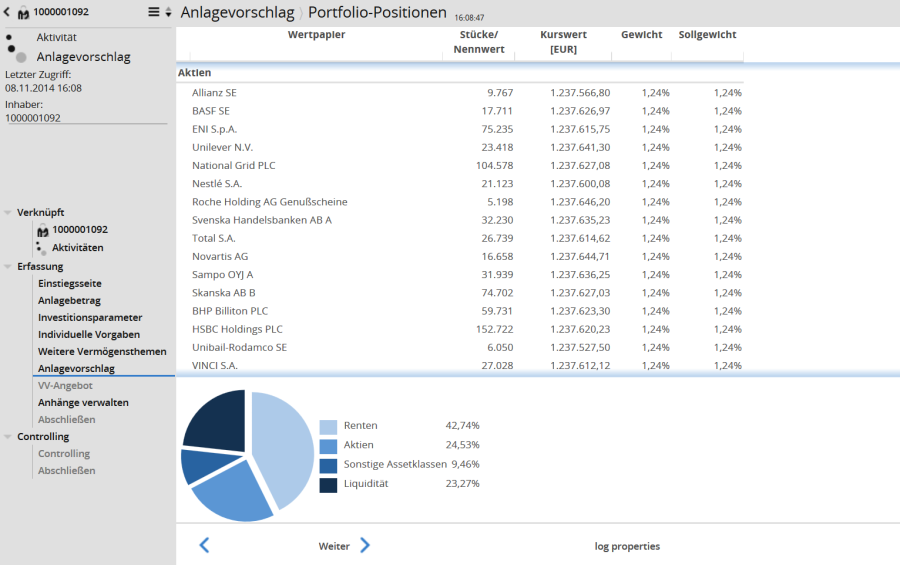This screenshot has width=900, height=565.
Task: Click the previous page left chevron
Action: click(x=204, y=545)
